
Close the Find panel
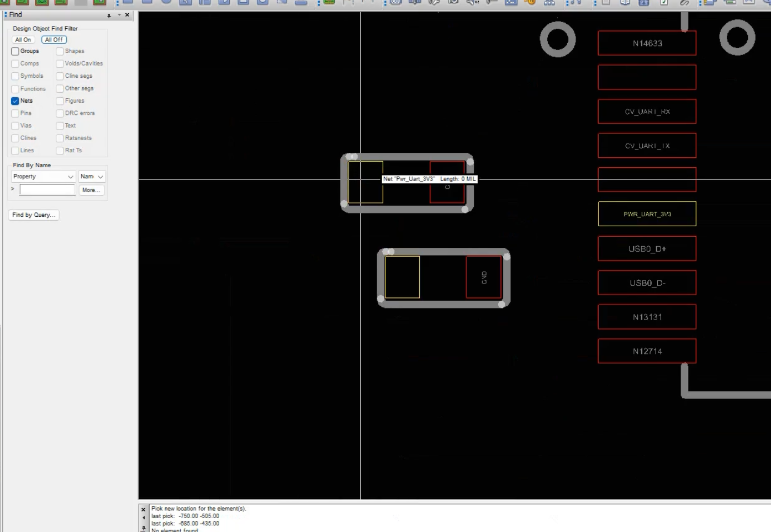pos(127,15)
